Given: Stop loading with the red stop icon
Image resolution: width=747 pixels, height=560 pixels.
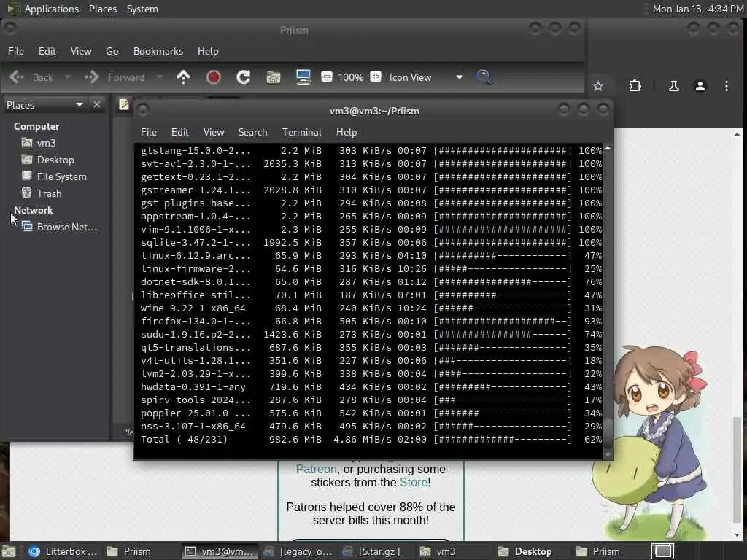Looking at the screenshot, I should (214, 77).
